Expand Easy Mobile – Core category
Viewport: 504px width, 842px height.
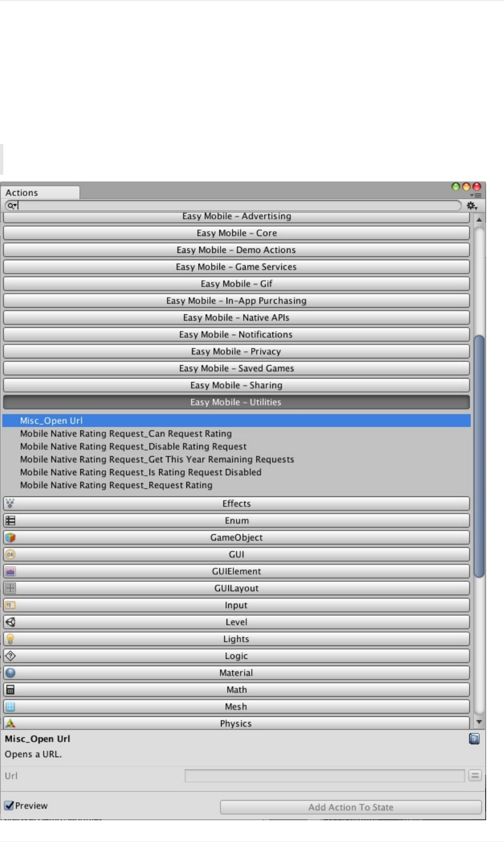tap(237, 233)
